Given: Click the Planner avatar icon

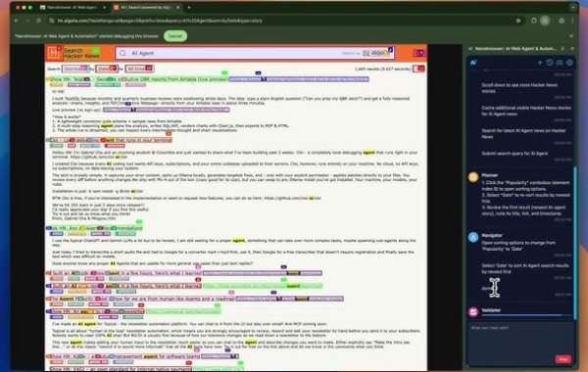Looking at the screenshot, I should 473,177.
